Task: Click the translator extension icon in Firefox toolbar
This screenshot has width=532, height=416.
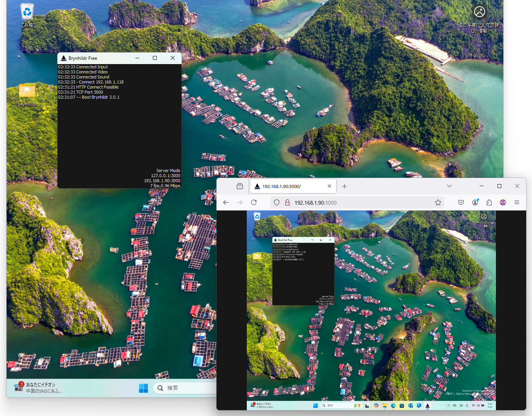Action: click(x=503, y=202)
